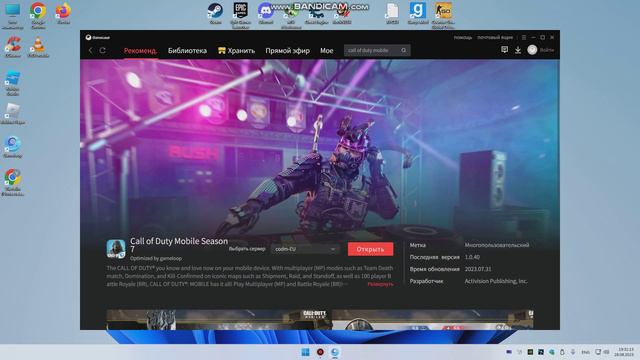
Task: Click Развернуть to expand description
Action: [x=380, y=284]
